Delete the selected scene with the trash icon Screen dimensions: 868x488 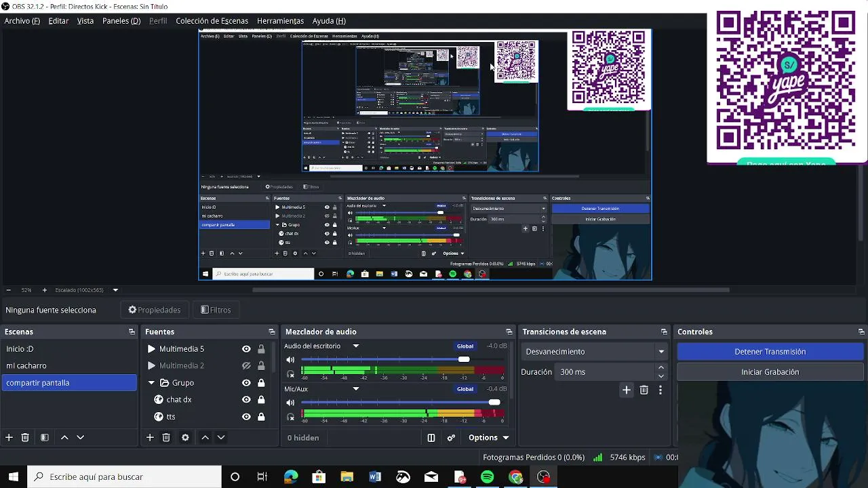(25, 438)
